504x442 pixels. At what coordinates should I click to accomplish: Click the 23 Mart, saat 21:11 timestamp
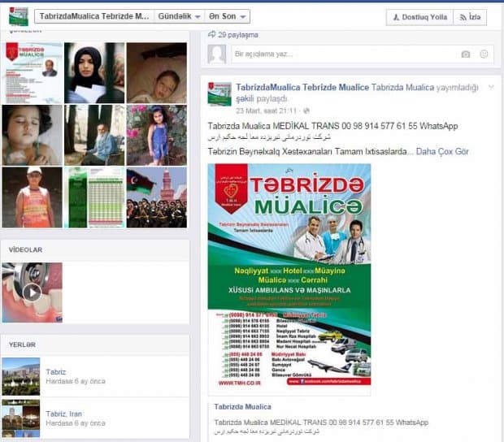click(266, 110)
